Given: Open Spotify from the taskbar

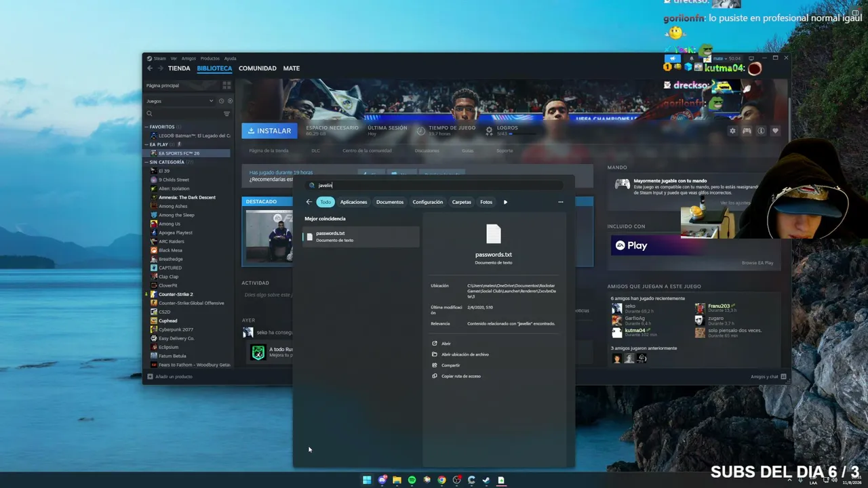Looking at the screenshot, I should [412, 480].
